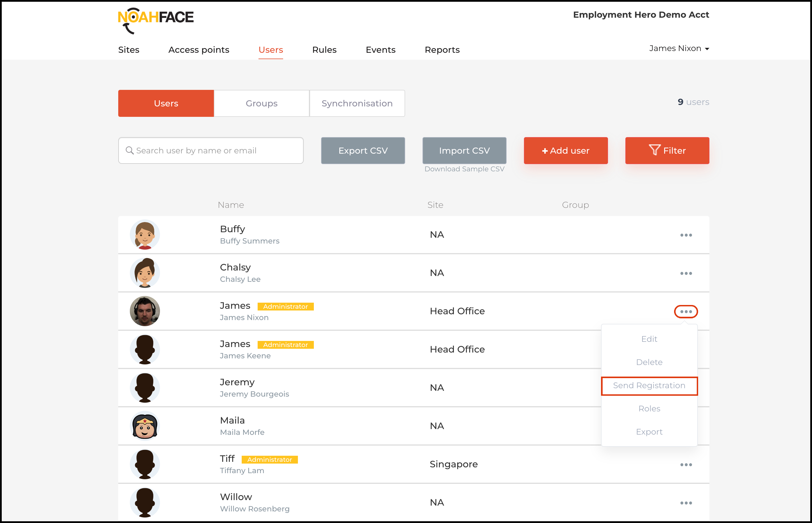Open three-dot menu for Tiffany Lam

pos(686,465)
